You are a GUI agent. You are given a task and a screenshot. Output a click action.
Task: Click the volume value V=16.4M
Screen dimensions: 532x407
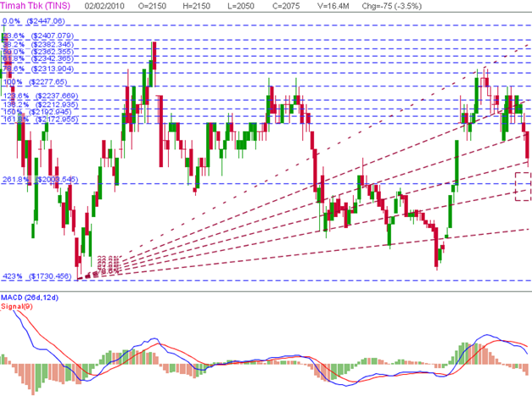click(x=333, y=6)
